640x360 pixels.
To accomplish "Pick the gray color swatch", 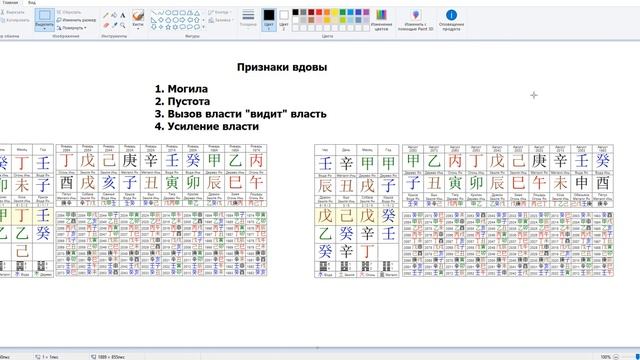I will pos(303,12).
